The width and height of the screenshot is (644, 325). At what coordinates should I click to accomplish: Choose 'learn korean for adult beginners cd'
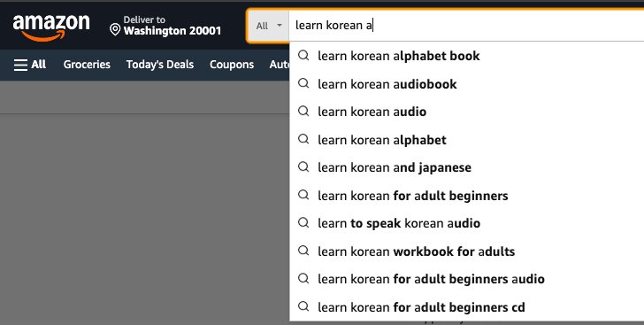click(466, 307)
